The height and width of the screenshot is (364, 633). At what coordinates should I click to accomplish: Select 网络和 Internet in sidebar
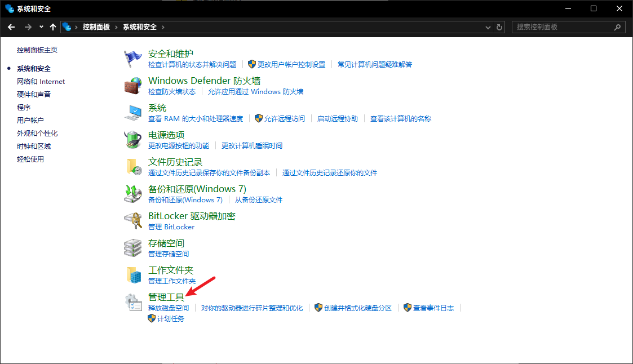pos(41,82)
